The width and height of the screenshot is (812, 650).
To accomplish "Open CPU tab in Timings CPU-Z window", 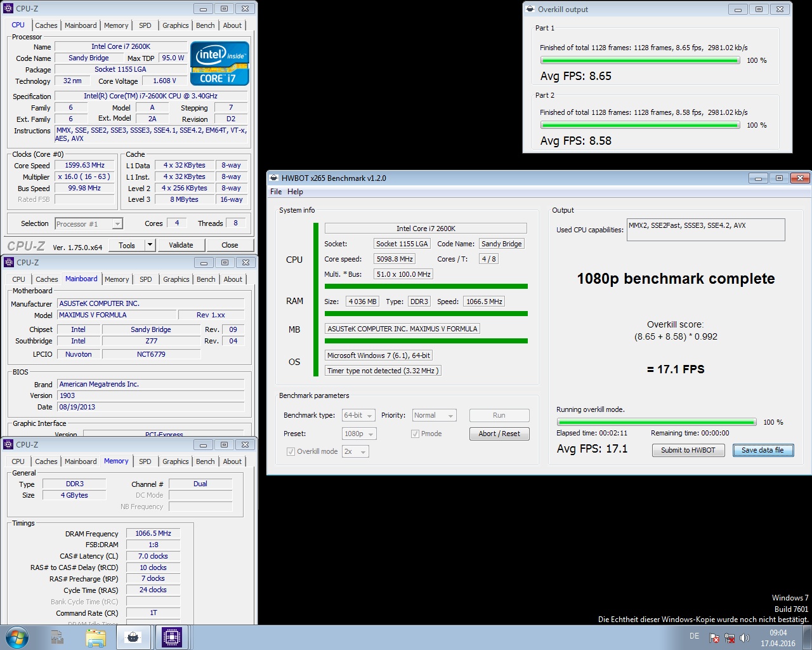I will point(18,461).
